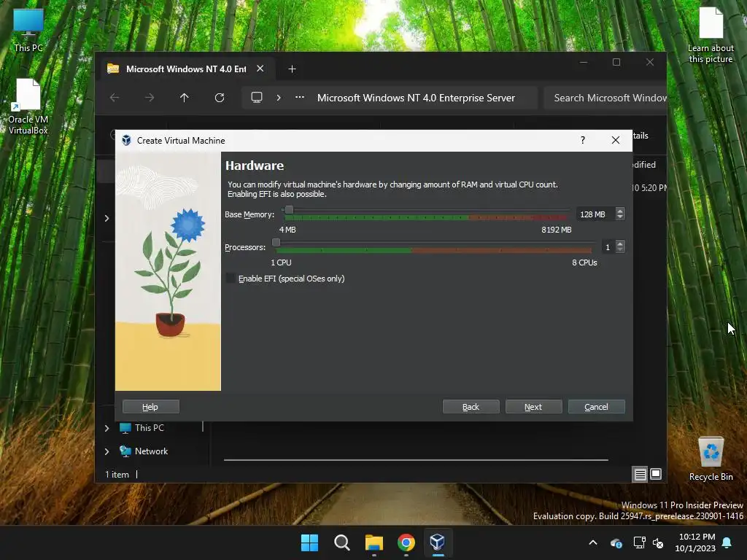Add a new File Explorer tab
This screenshot has width=747, height=560.
tap(292, 69)
